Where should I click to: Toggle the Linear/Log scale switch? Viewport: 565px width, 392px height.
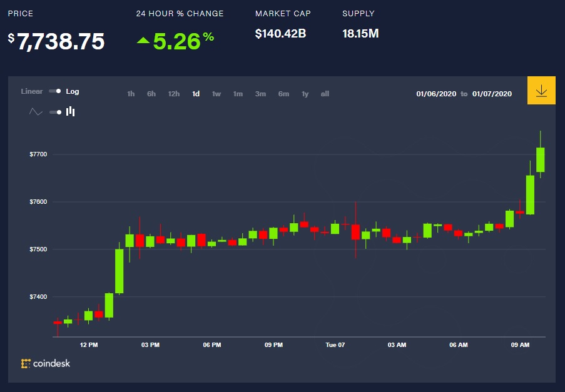pos(55,91)
